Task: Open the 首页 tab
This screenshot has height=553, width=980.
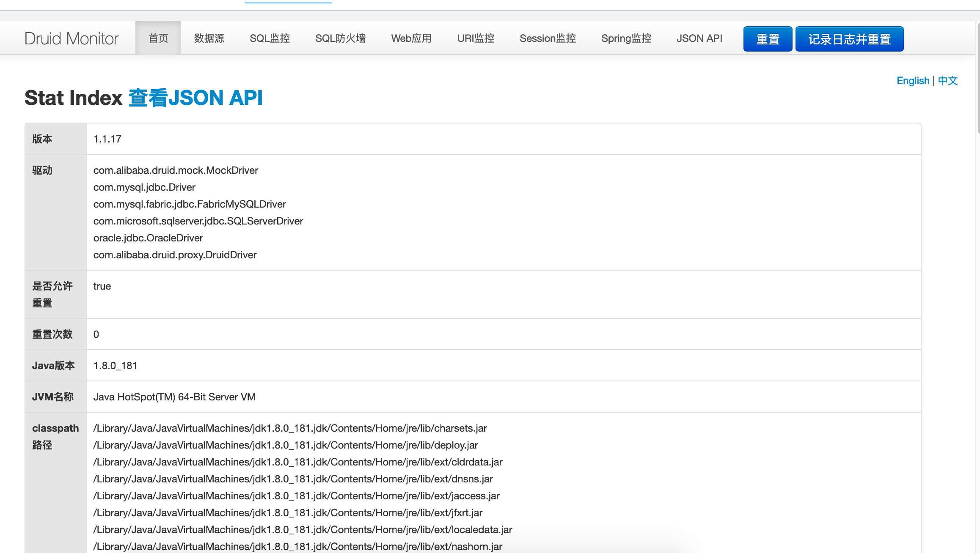Action: (x=158, y=38)
